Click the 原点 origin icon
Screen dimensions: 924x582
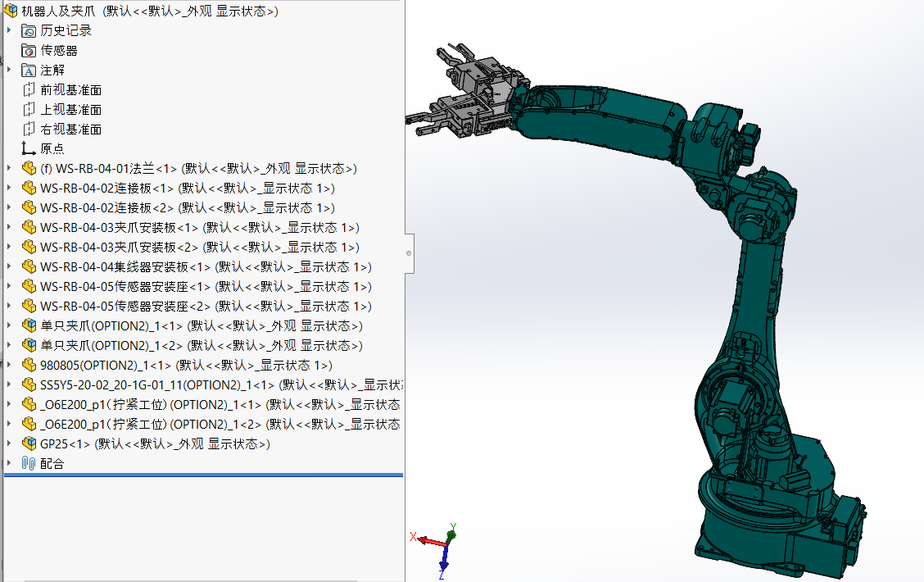click(29, 148)
